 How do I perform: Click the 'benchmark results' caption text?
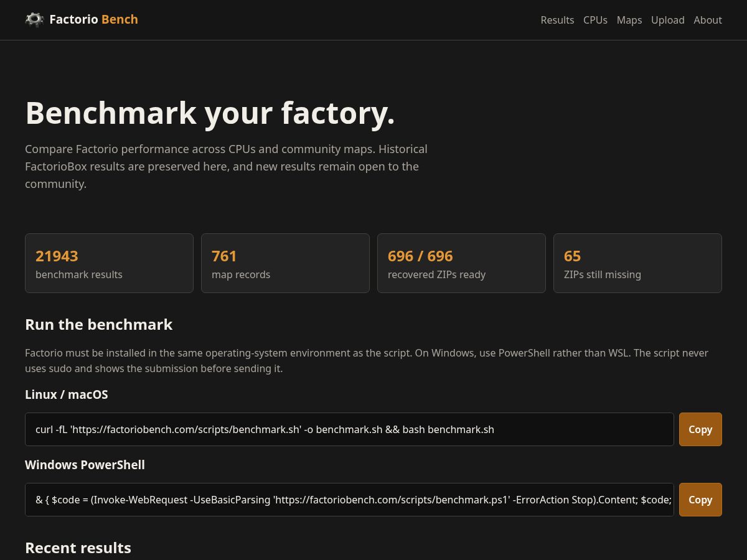79,274
